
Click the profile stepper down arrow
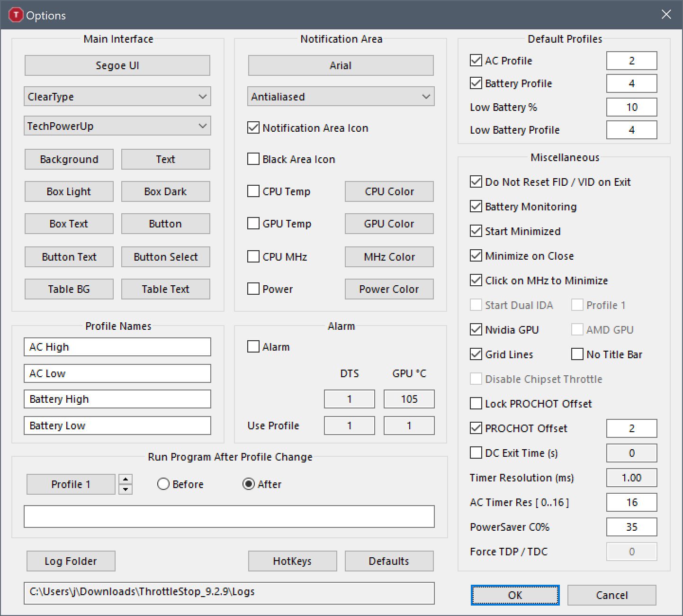(x=126, y=489)
